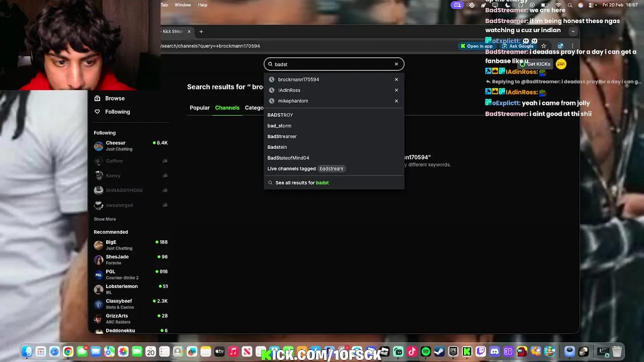
Task: Open Safari from the dock
Action: point(54,351)
